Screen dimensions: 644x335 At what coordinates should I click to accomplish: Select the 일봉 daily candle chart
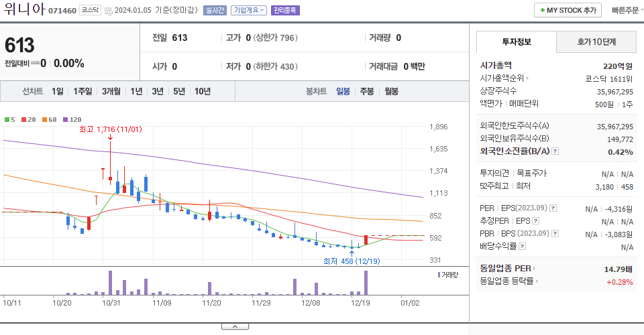343,91
